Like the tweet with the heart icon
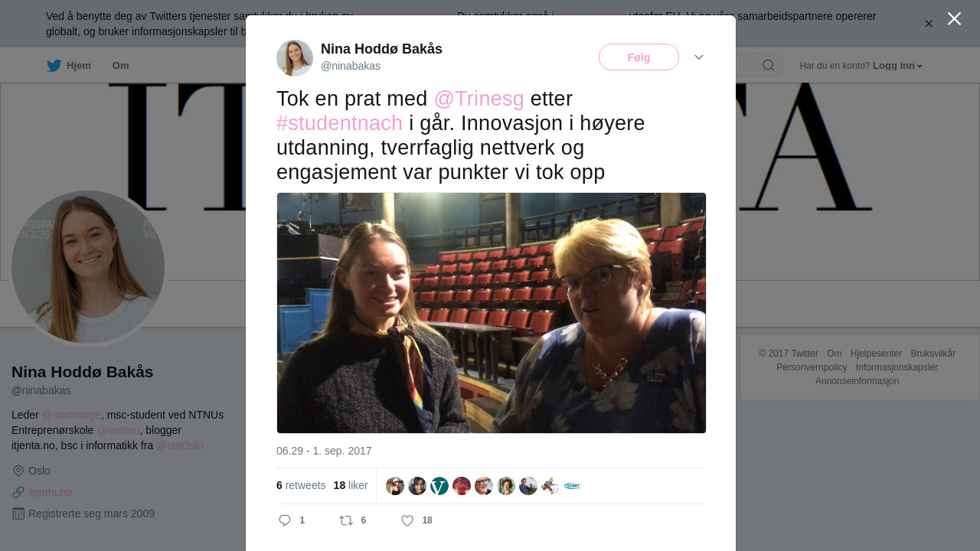The width and height of the screenshot is (980, 551). click(407, 520)
